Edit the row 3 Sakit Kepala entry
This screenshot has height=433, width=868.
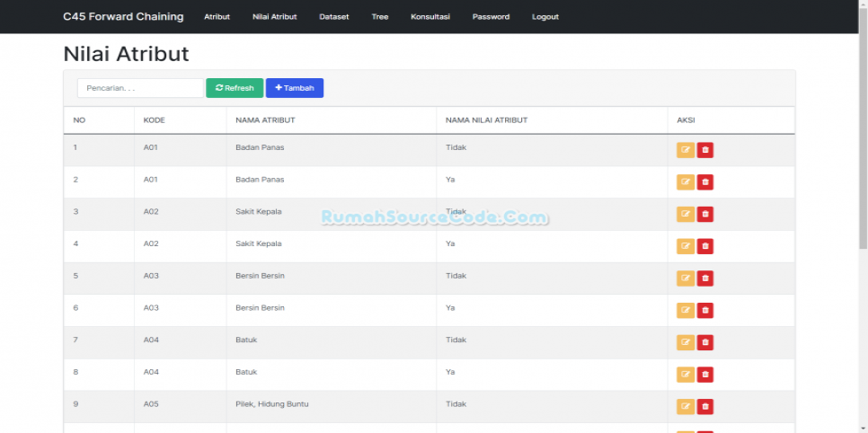(686, 214)
